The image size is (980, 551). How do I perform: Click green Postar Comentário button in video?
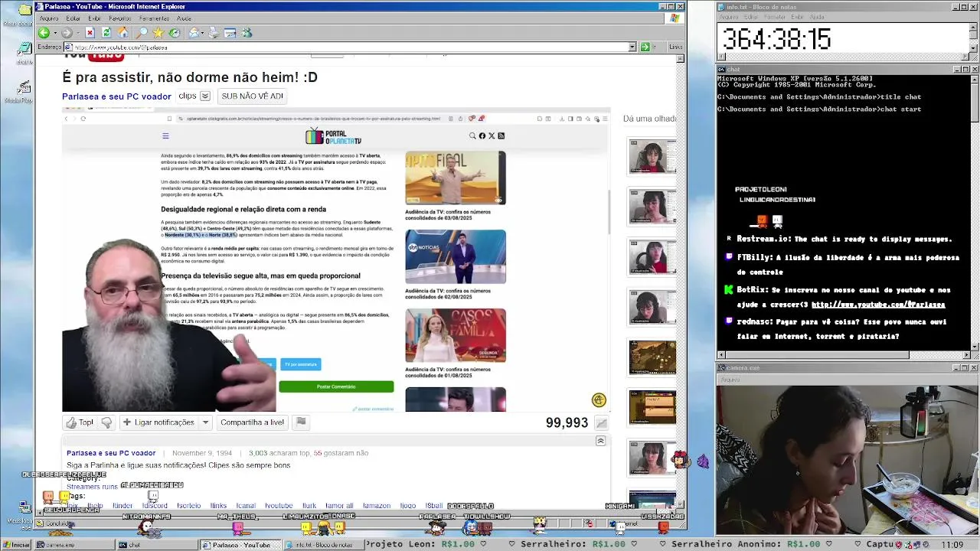(336, 386)
